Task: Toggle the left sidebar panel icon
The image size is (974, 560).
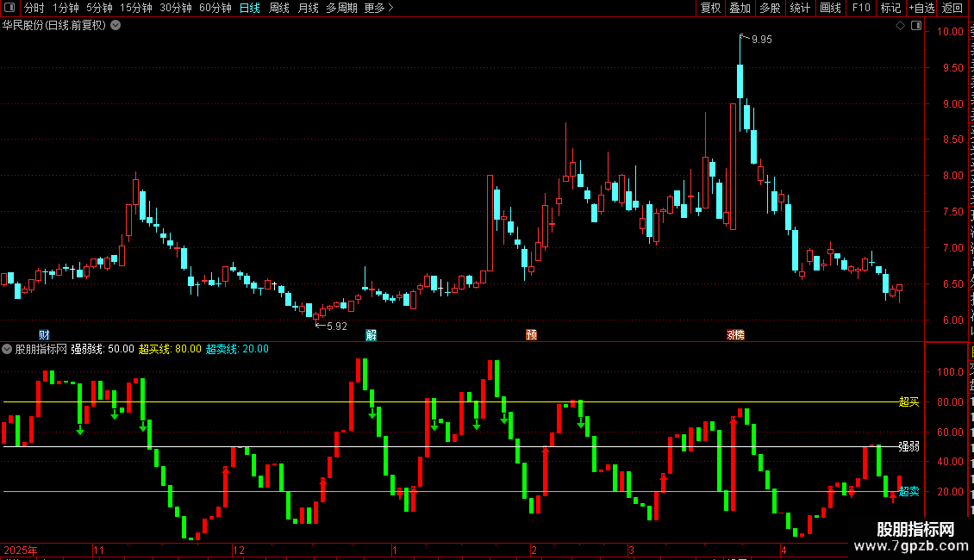Action: (x=9, y=8)
